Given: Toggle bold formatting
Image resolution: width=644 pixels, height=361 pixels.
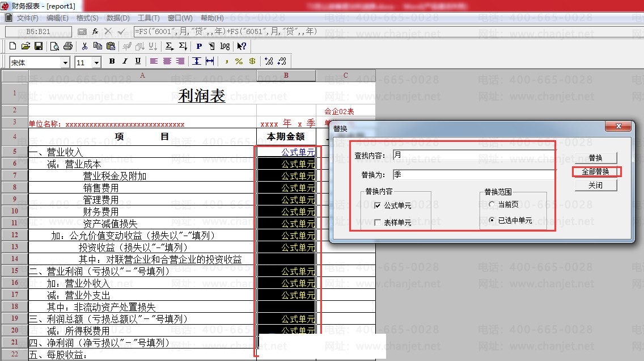Looking at the screenshot, I should pos(112,61).
